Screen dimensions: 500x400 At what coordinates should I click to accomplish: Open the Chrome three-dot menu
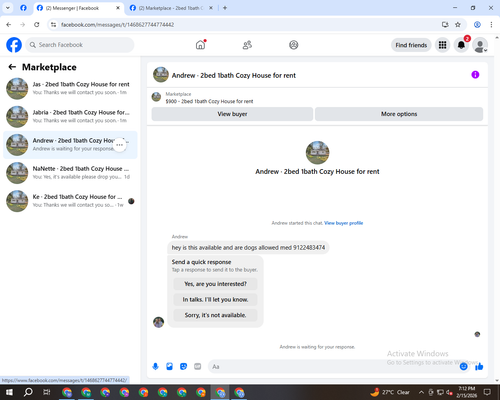(491, 25)
